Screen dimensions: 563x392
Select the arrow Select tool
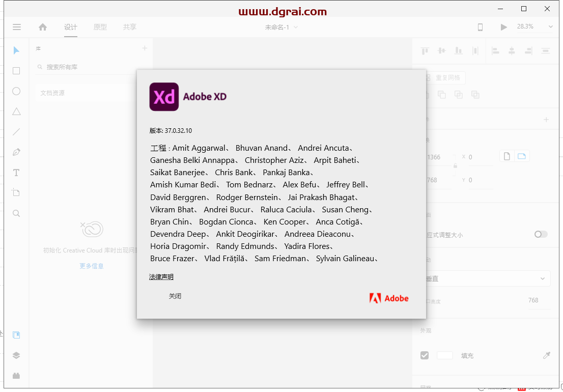[16, 50]
